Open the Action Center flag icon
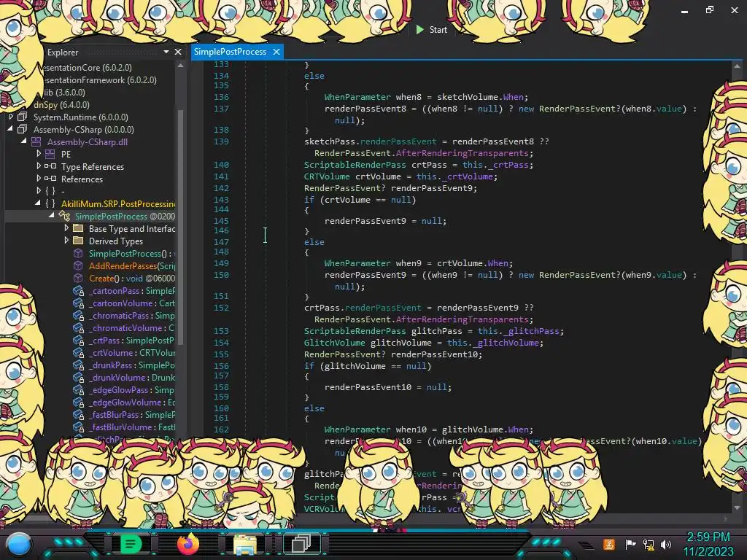This screenshot has height=560, width=747. click(x=630, y=544)
